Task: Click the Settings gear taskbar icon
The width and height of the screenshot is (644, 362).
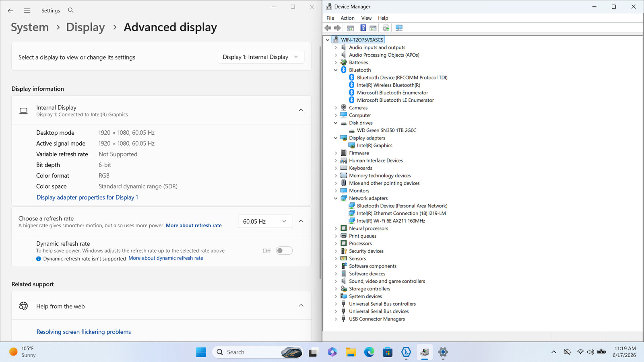Action: point(443,352)
